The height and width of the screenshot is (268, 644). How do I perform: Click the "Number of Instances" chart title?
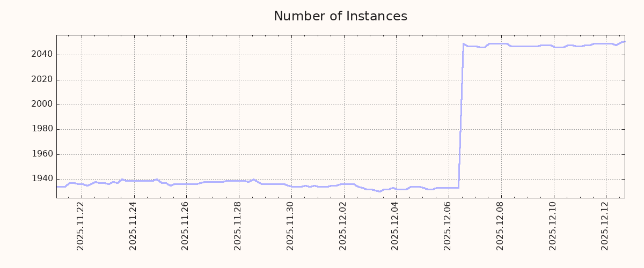tap(340, 17)
